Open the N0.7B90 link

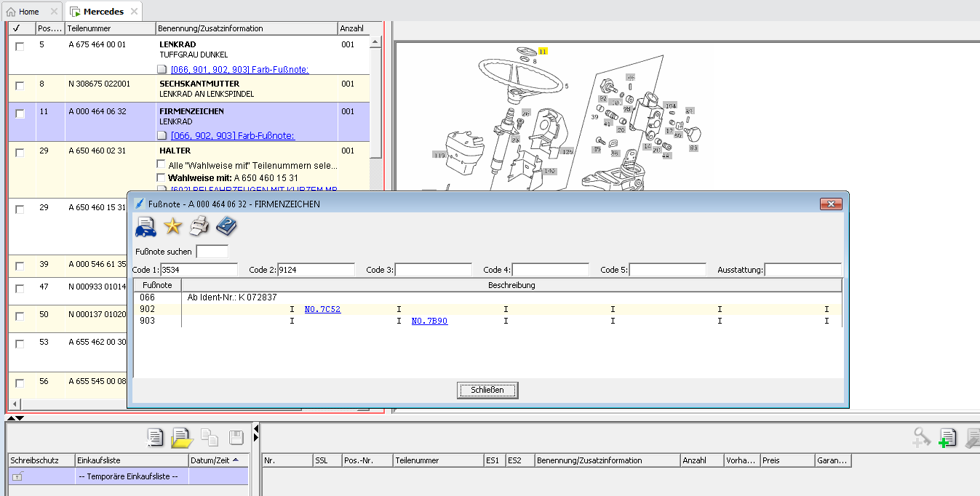pos(429,321)
